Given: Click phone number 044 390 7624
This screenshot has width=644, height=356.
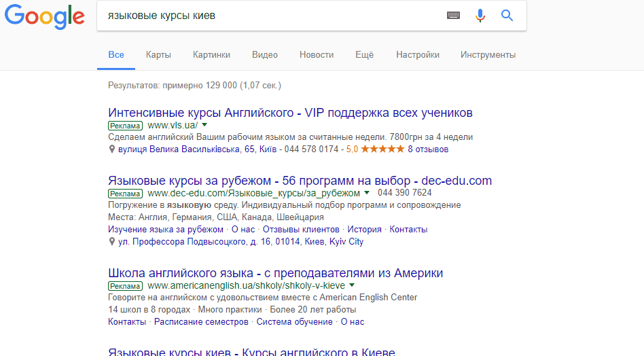Looking at the screenshot, I should (x=405, y=192).
